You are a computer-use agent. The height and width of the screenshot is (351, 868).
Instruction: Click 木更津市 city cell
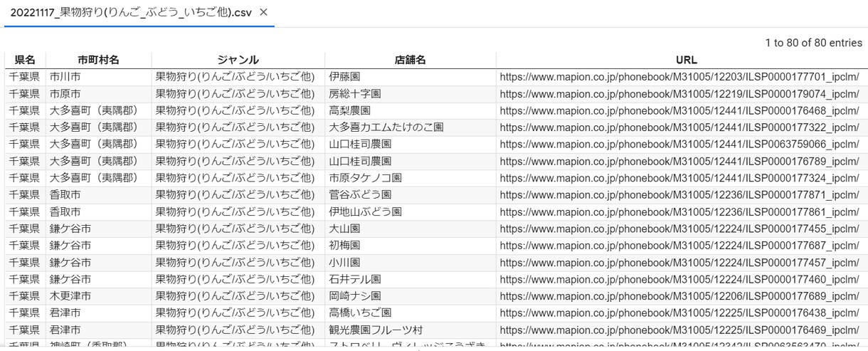click(x=98, y=296)
